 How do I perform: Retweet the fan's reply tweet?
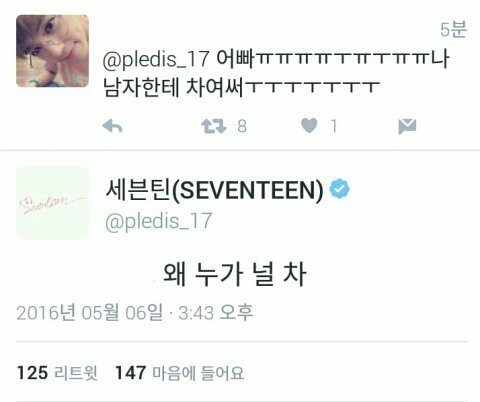click(214, 126)
